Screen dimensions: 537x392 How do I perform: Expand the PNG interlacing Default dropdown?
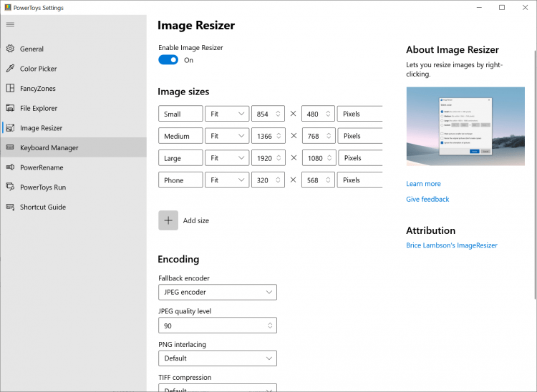pyautogui.click(x=217, y=358)
